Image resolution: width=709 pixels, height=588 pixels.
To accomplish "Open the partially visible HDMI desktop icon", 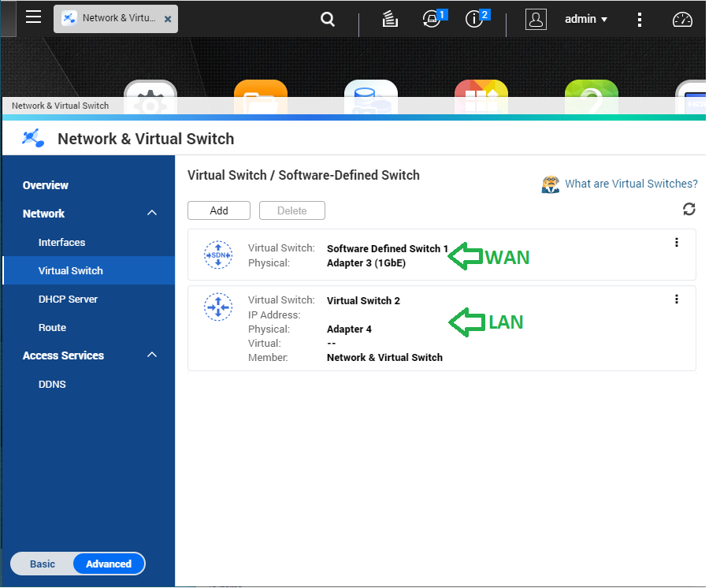I will (691, 97).
